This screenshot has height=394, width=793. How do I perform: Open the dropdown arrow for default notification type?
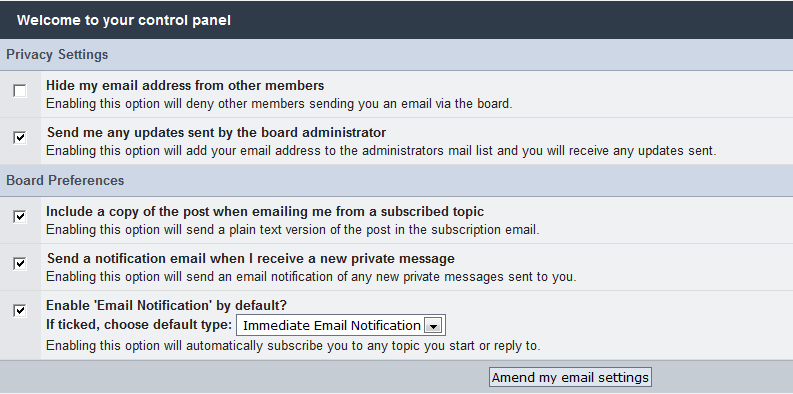tap(432, 326)
